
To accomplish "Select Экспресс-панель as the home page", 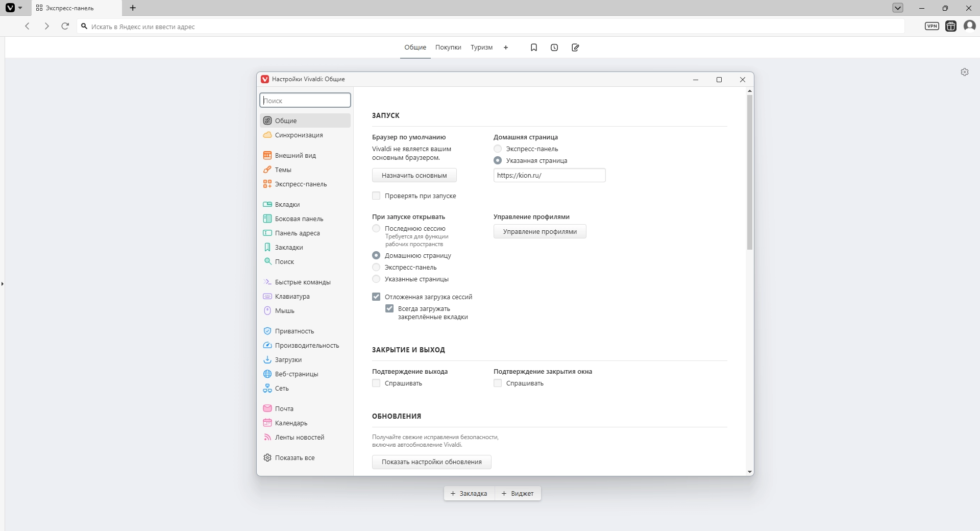I will point(498,149).
